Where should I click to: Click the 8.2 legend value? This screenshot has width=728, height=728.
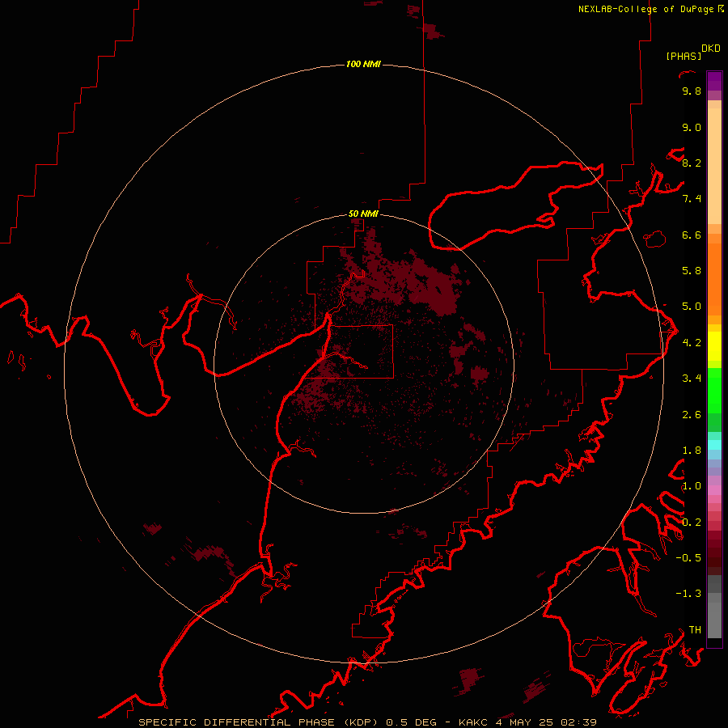[692, 163]
